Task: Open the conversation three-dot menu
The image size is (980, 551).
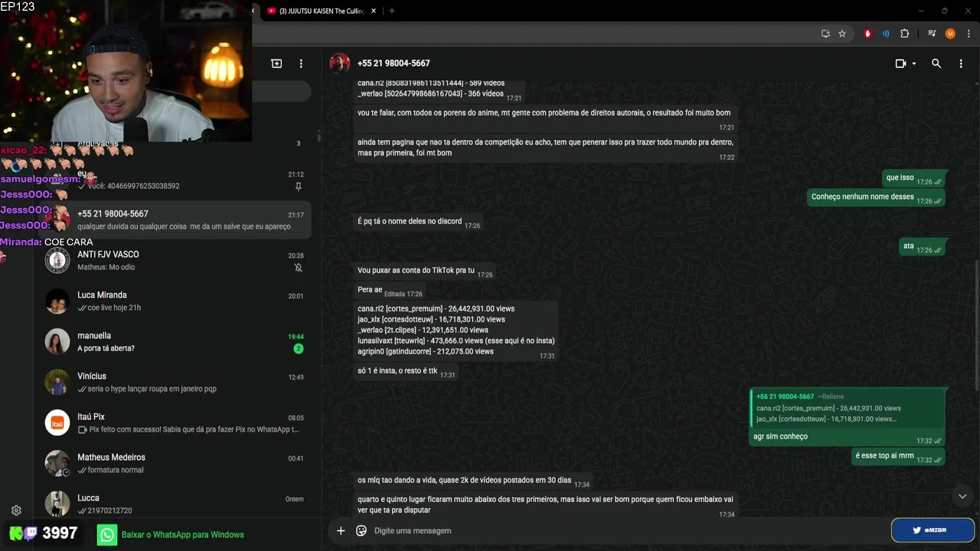Action: (x=961, y=64)
